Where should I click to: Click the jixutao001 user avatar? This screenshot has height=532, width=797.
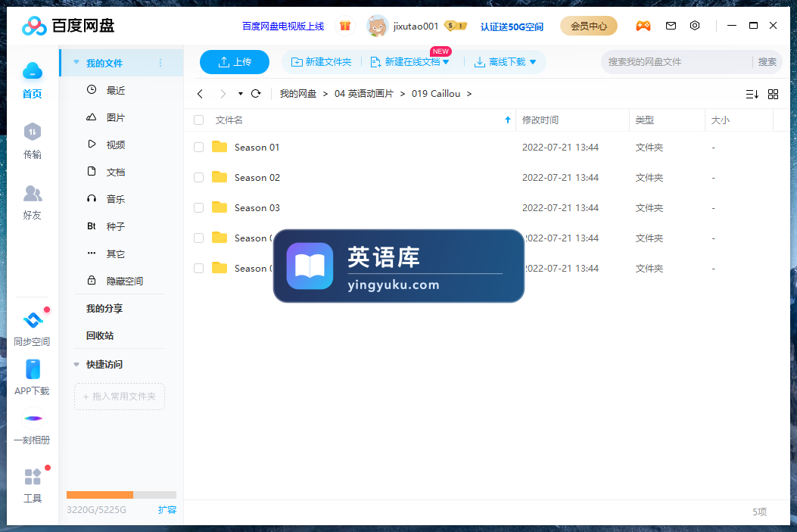coord(377,26)
